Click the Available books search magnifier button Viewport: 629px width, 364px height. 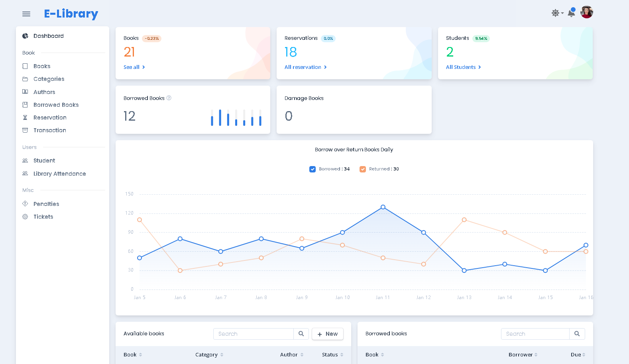(x=301, y=334)
